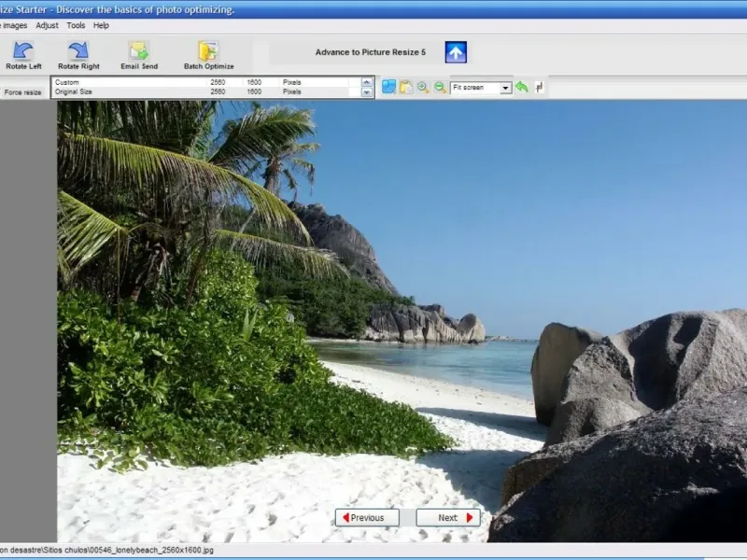Click Advance to Picture Resize 5
This screenshot has height=560, width=747.
click(x=370, y=52)
